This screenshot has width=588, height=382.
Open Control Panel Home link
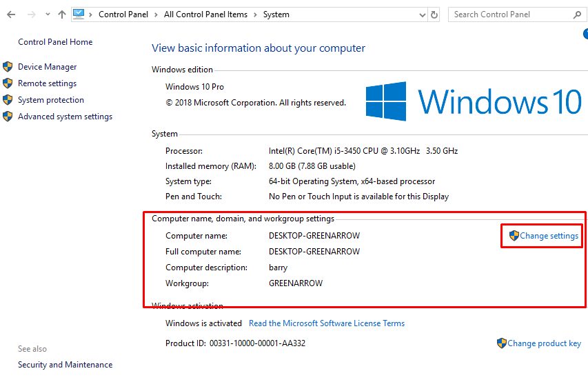[55, 42]
